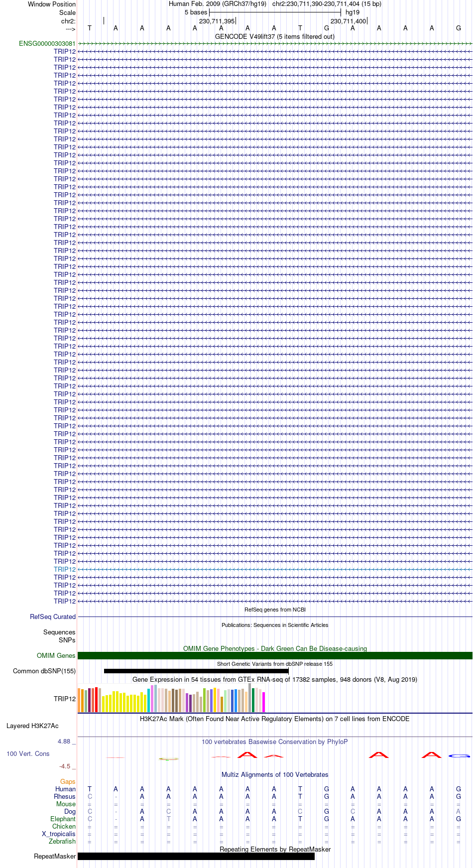Click the ENSG00000303081 gene label

(x=47, y=44)
